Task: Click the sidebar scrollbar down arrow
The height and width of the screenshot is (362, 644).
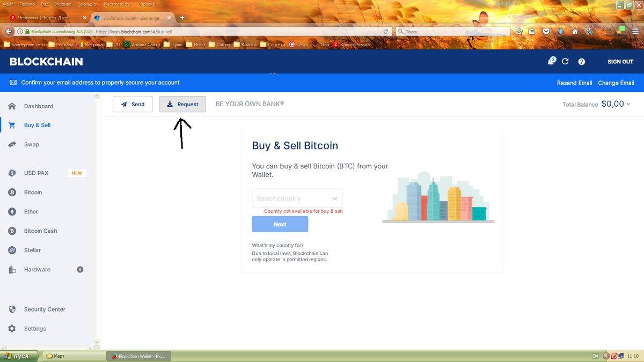Action: click(97, 341)
